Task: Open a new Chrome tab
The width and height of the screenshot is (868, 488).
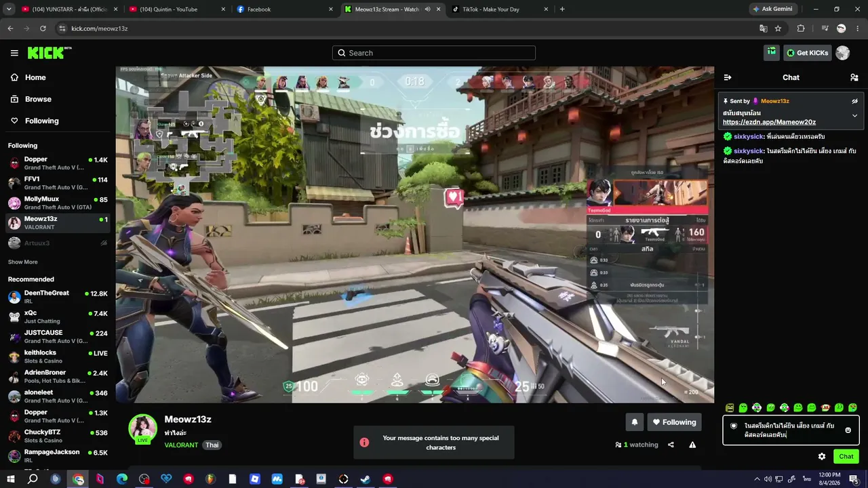Action: [562, 9]
